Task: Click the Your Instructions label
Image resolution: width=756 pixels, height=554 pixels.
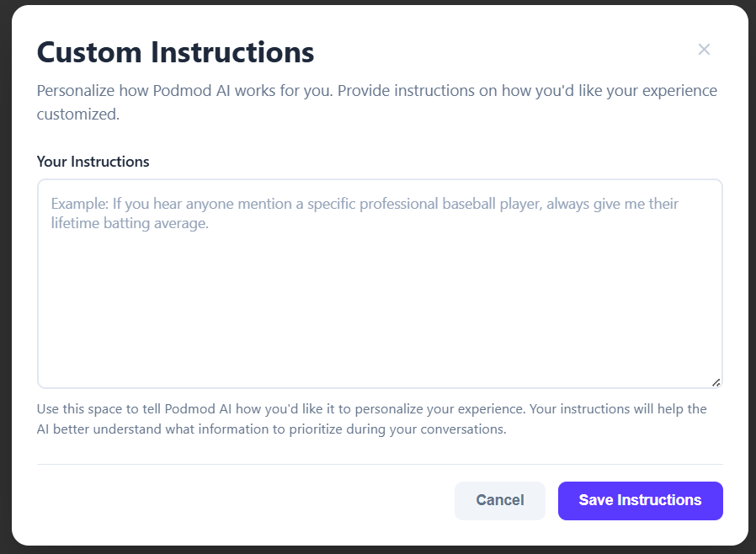Action: click(x=92, y=162)
